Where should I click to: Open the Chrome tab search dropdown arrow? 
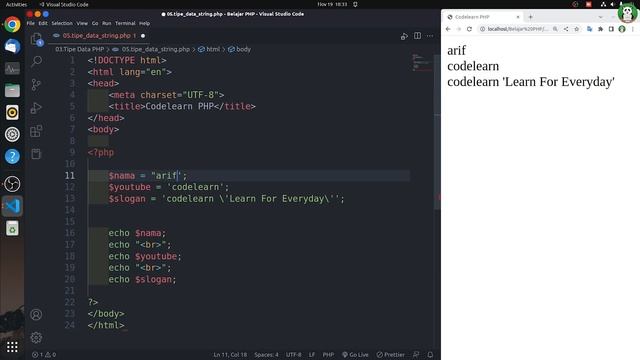[600, 17]
